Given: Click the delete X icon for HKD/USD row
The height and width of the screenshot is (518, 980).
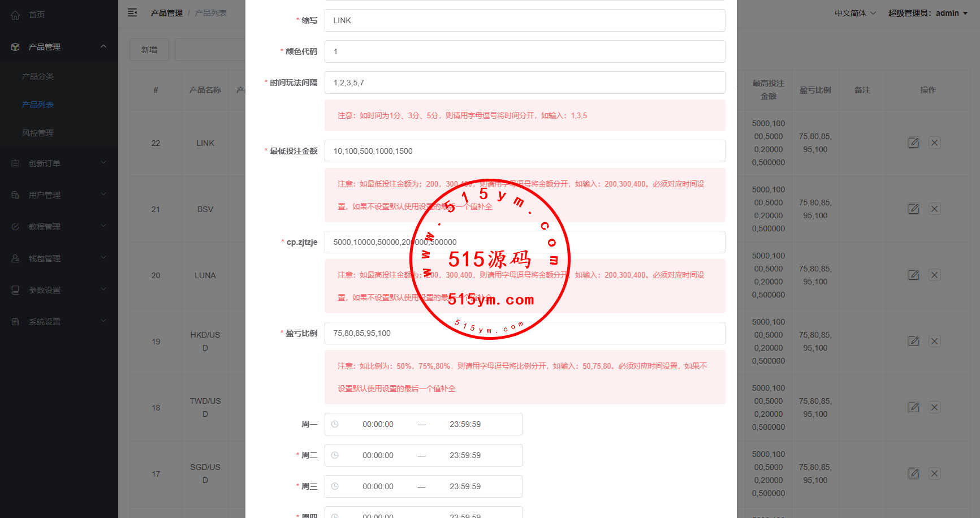Looking at the screenshot, I should pos(935,342).
